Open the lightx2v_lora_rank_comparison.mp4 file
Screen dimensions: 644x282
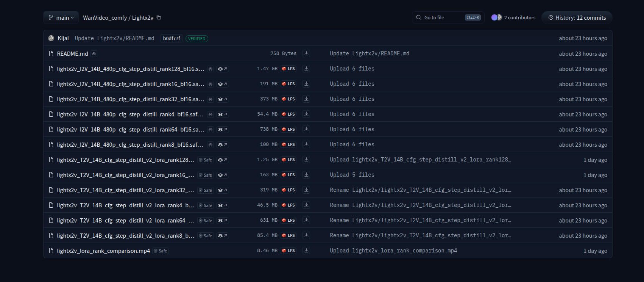point(103,251)
